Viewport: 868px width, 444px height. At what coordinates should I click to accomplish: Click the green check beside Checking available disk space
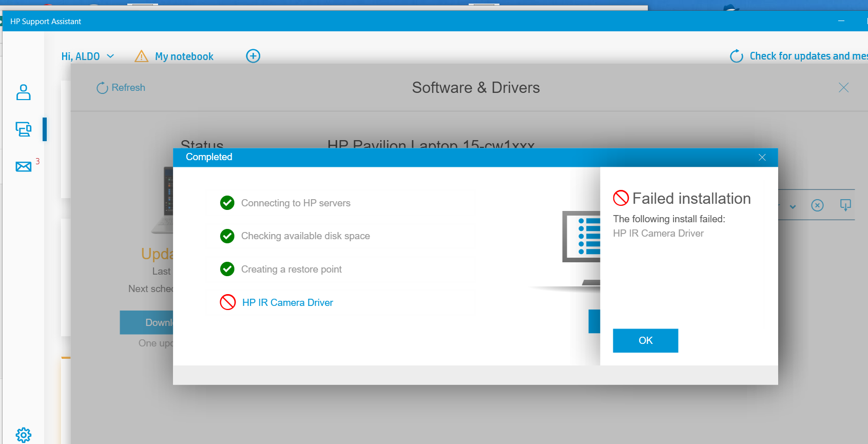coord(227,236)
